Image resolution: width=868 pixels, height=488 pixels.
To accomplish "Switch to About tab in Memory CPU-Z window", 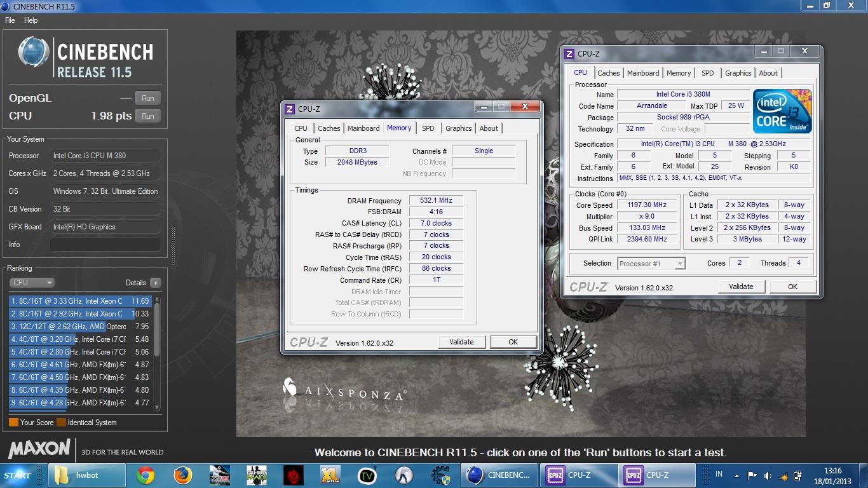I will pos(489,128).
